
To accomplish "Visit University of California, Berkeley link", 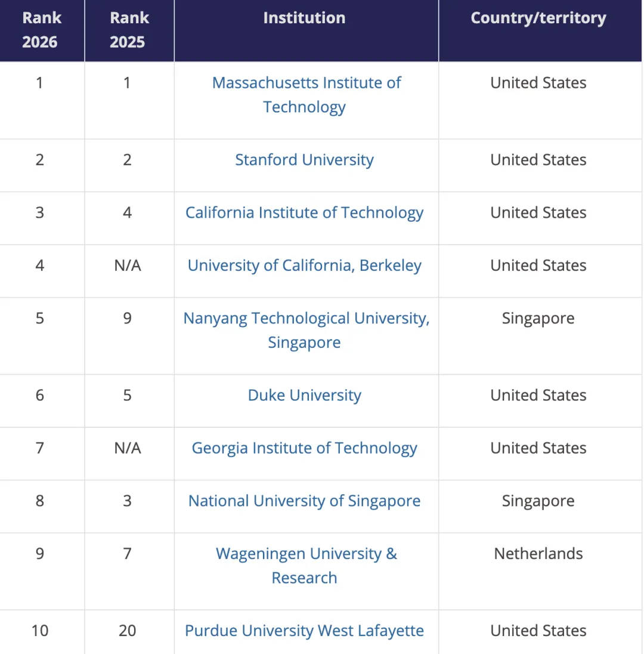I will tap(304, 266).
